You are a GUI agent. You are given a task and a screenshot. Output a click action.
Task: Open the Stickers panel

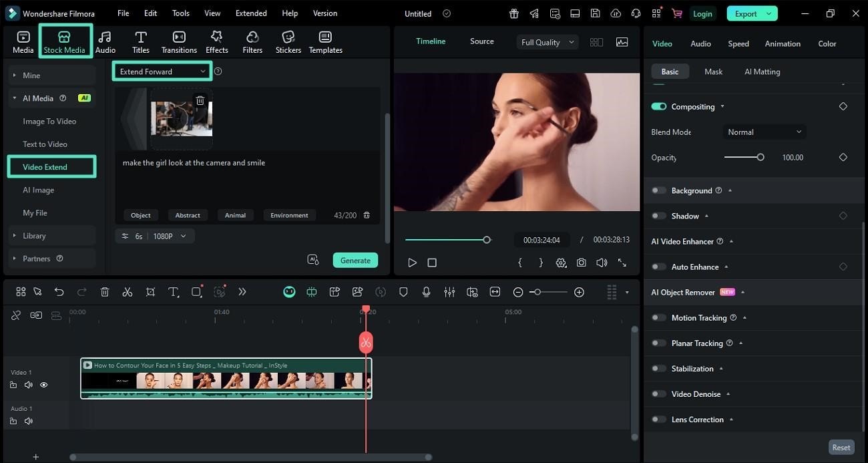click(288, 41)
